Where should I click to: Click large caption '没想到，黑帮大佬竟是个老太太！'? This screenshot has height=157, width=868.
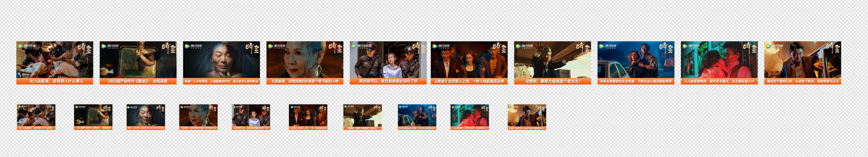tap(553, 81)
